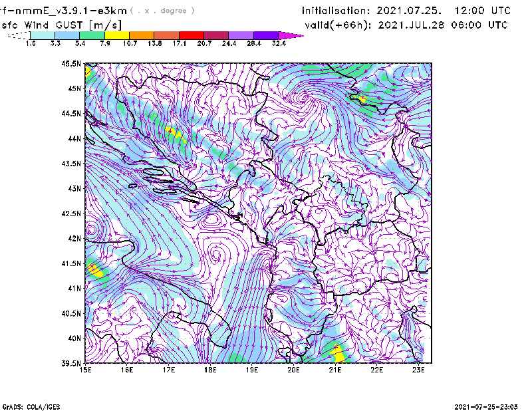532x411 pixels.
Task: Click the initialisation time '12:00 UTC'
Action: coord(483,11)
